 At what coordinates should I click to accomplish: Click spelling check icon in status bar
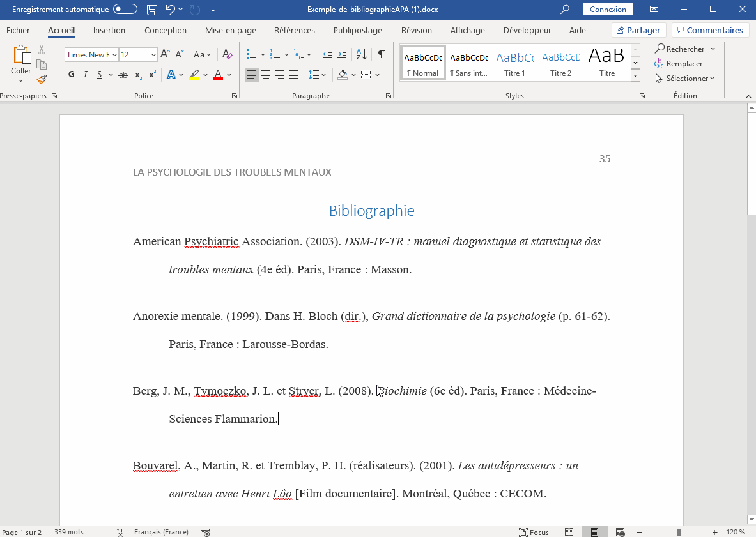(x=118, y=532)
